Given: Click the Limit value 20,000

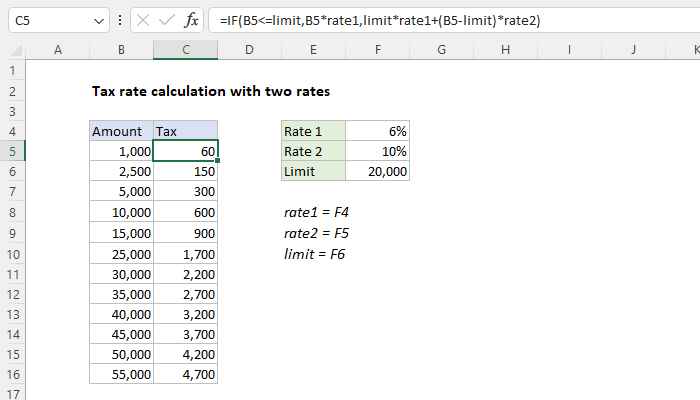Looking at the screenshot, I should (378, 171).
